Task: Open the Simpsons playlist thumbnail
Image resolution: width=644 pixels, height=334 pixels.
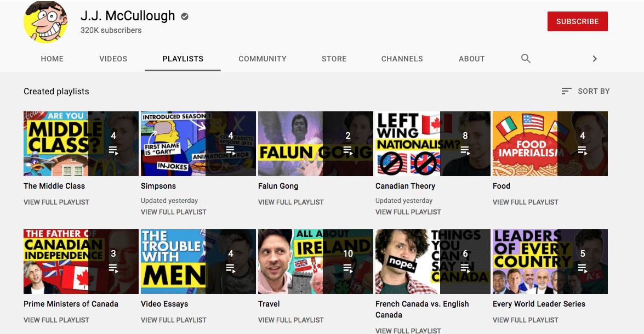Action: tap(198, 143)
